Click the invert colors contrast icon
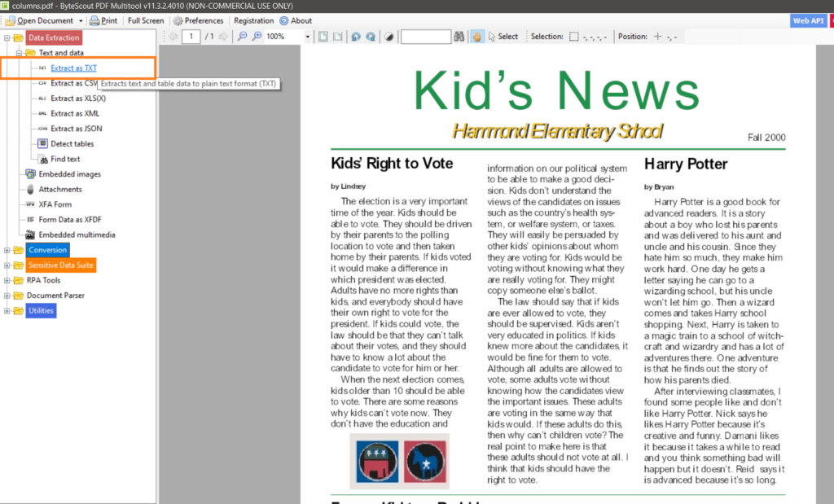 [x=388, y=37]
